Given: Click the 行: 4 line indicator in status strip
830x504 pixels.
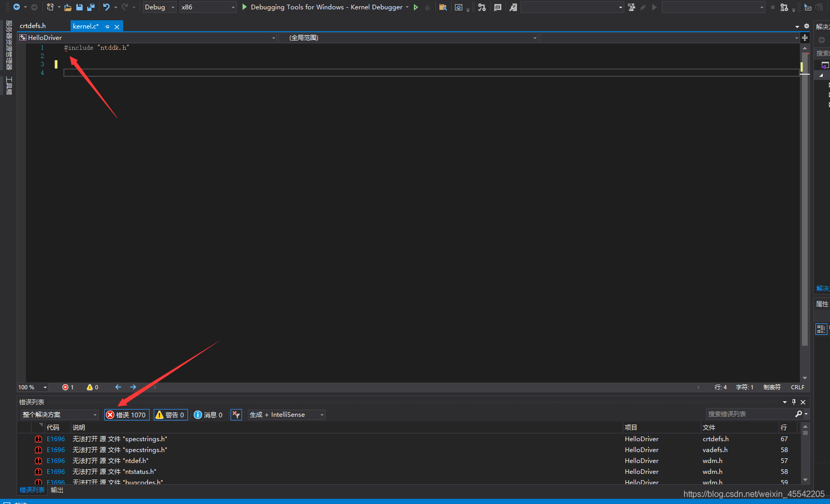Looking at the screenshot, I should 720,387.
